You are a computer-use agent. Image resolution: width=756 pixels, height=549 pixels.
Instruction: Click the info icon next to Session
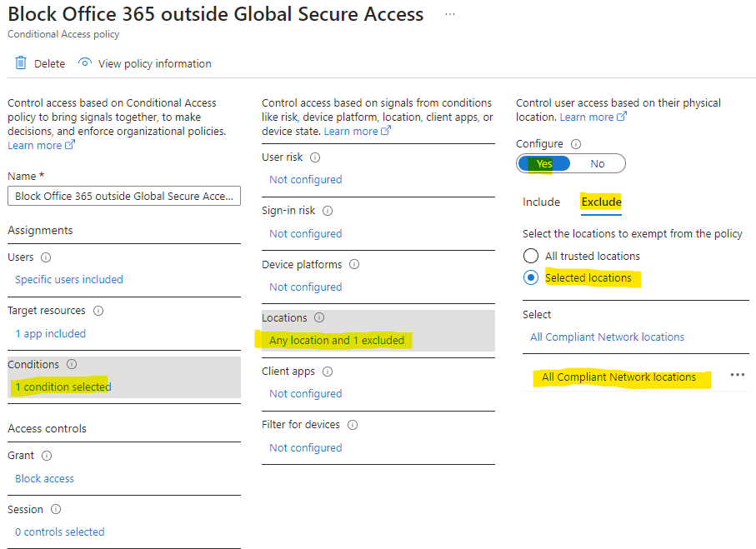pos(56,510)
